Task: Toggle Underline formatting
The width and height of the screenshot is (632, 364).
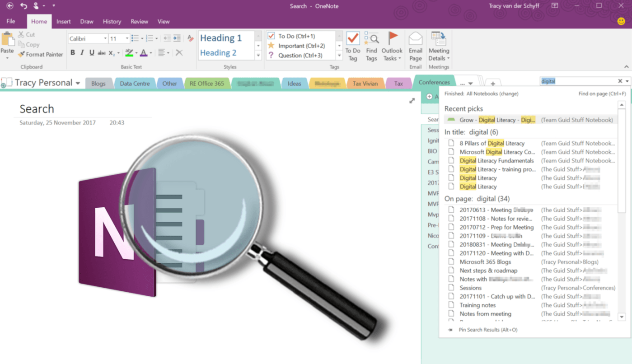Action: pos(92,53)
